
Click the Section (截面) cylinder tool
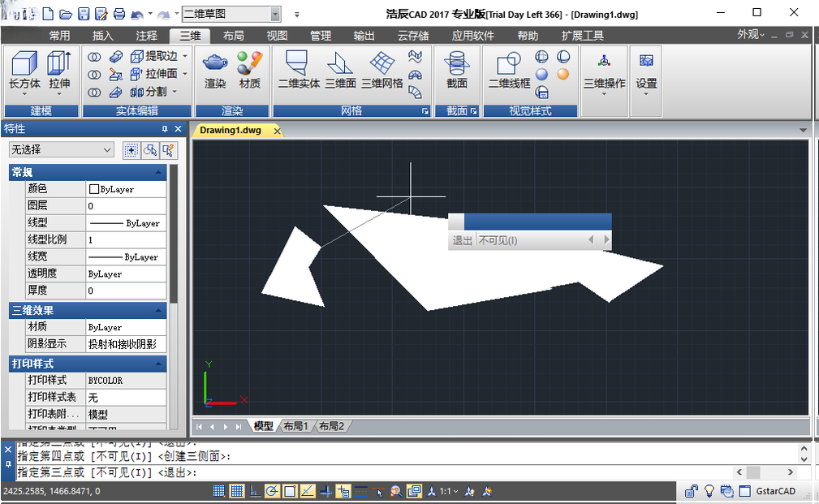[457, 70]
